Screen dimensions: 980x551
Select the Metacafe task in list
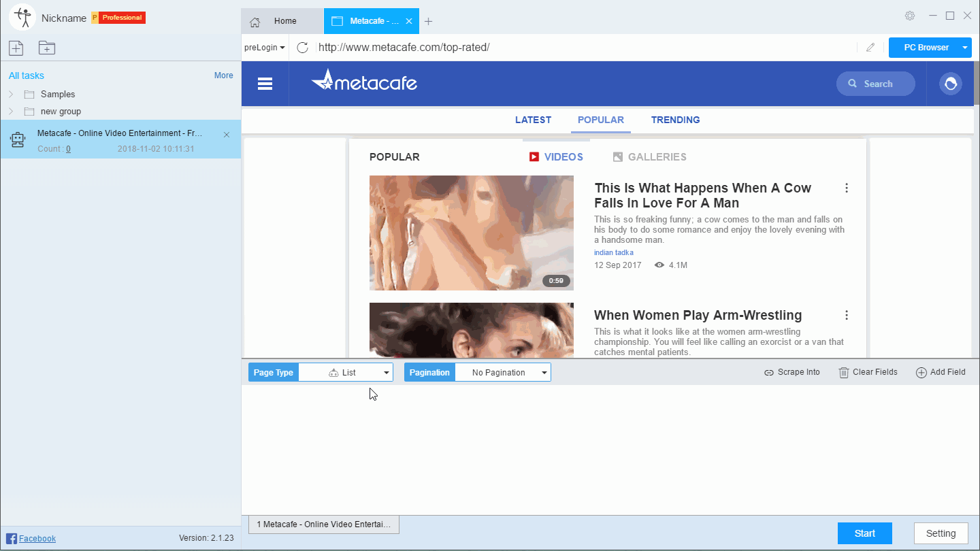(120, 139)
